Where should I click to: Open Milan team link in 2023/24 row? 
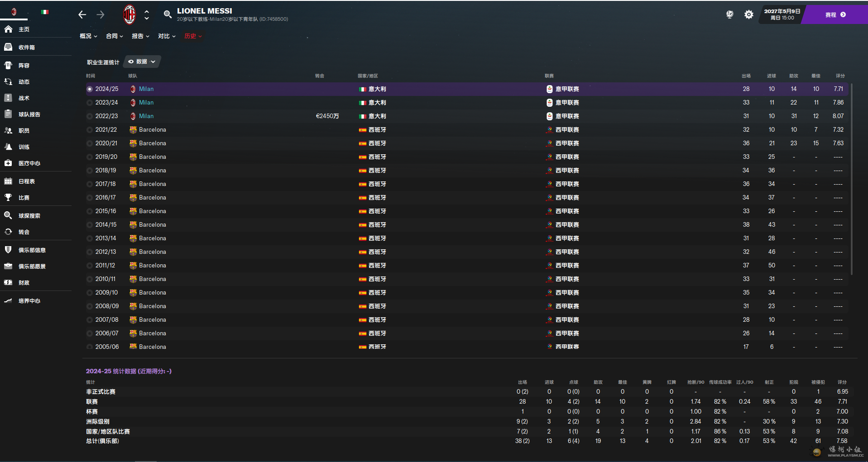click(146, 103)
